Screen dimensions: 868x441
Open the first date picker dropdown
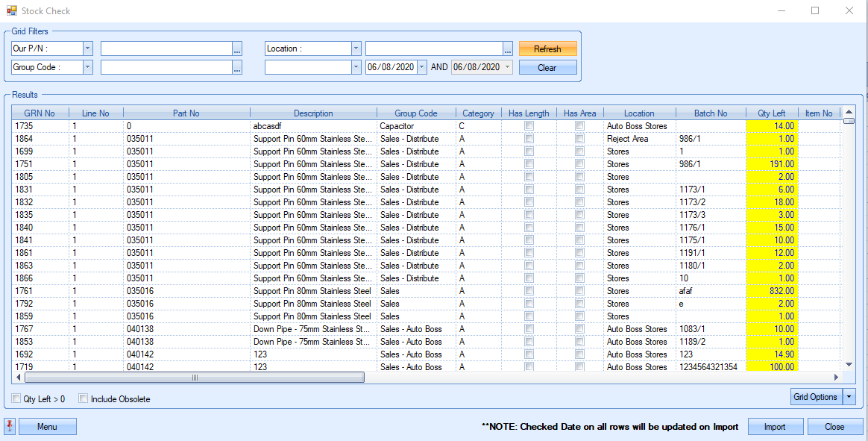tap(422, 67)
